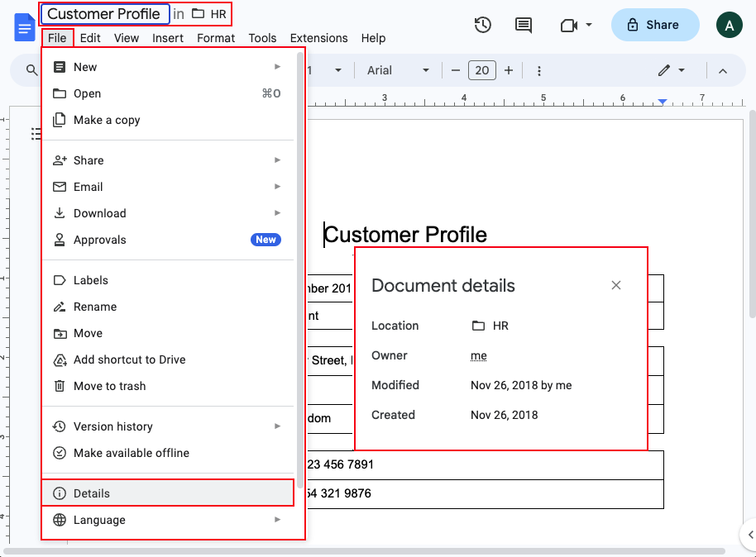Click the pencil editing mode icon

[664, 70]
